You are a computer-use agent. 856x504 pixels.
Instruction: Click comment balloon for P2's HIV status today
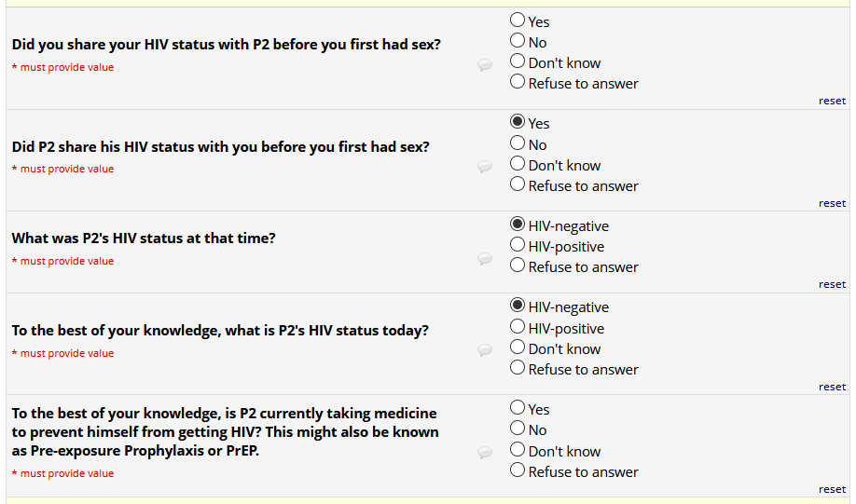[485, 350]
